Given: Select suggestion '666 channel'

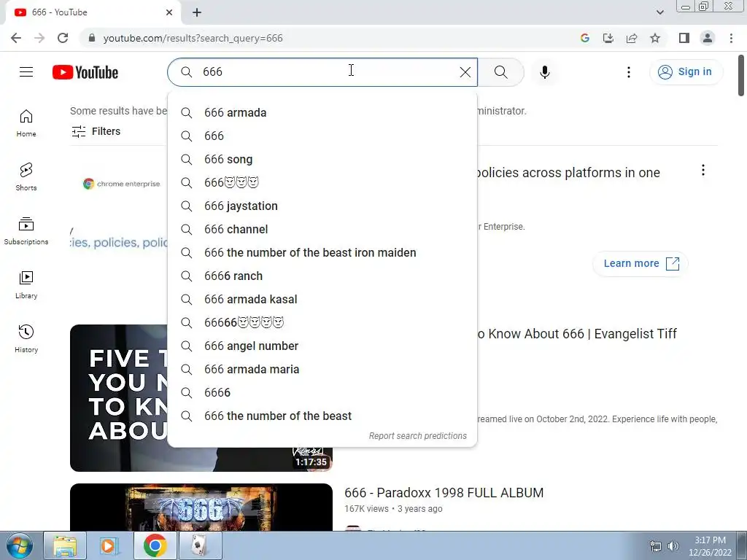Looking at the screenshot, I should pyautogui.click(x=322, y=229).
